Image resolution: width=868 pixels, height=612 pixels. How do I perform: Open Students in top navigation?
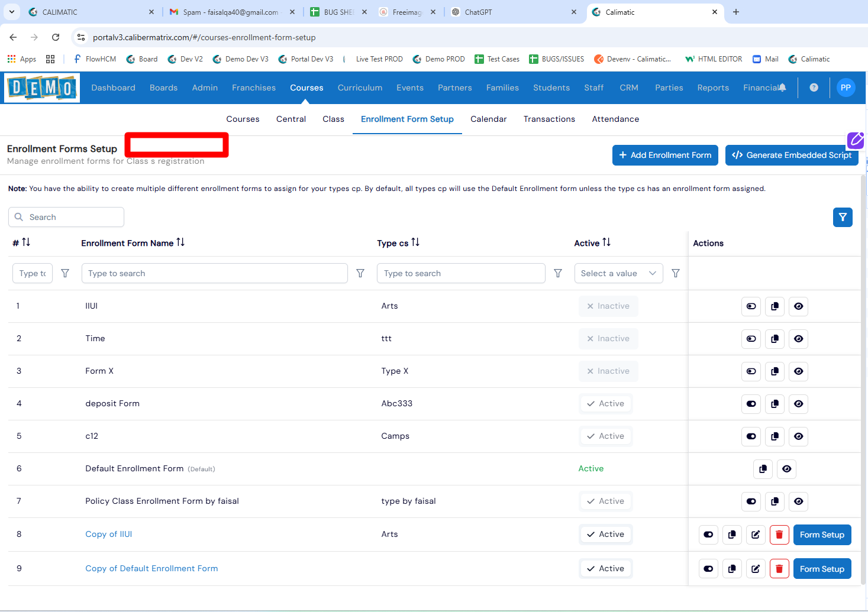click(x=551, y=88)
